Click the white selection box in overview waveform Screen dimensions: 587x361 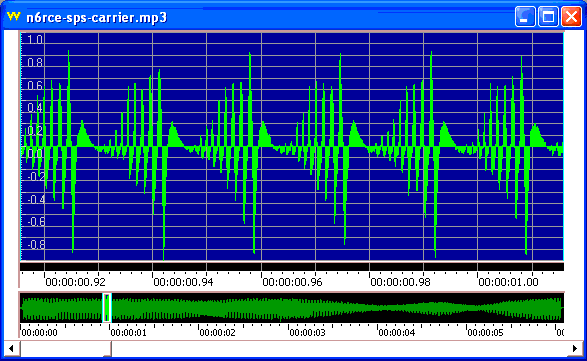point(107,308)
